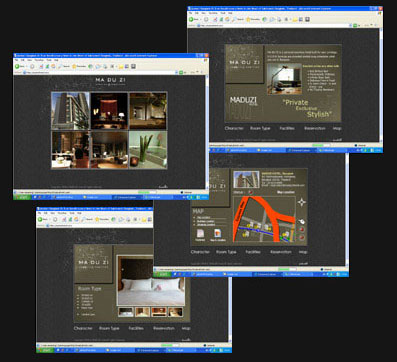Select the hand pointer icon next to the map

(x=302, y=221)
